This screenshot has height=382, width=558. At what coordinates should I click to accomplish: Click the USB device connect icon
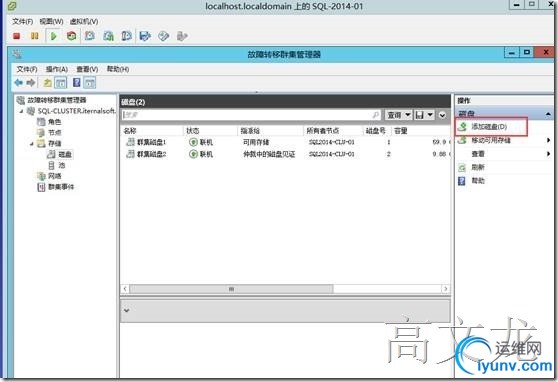click(182, 36)
